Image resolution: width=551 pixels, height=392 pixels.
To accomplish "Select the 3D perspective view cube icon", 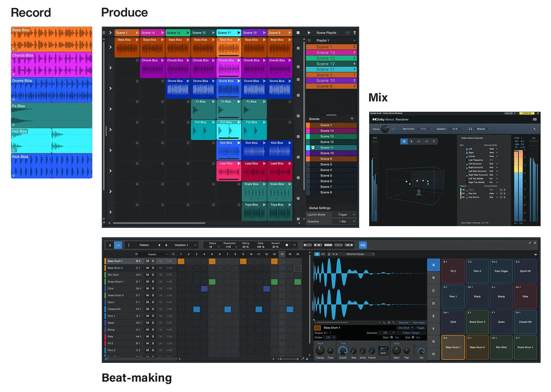I will (404, 141).
